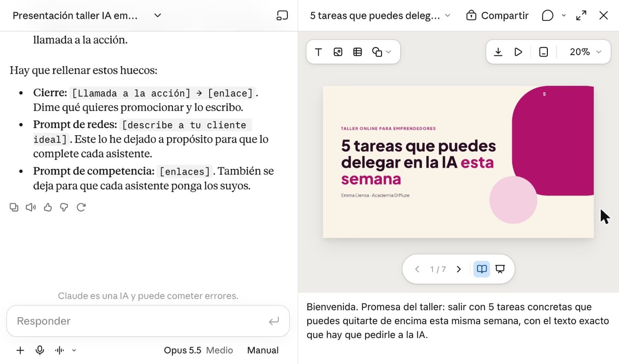
Task: Toggle the side panel icon in the chat header
Action: pyautogui.click(x=282, y=15)
